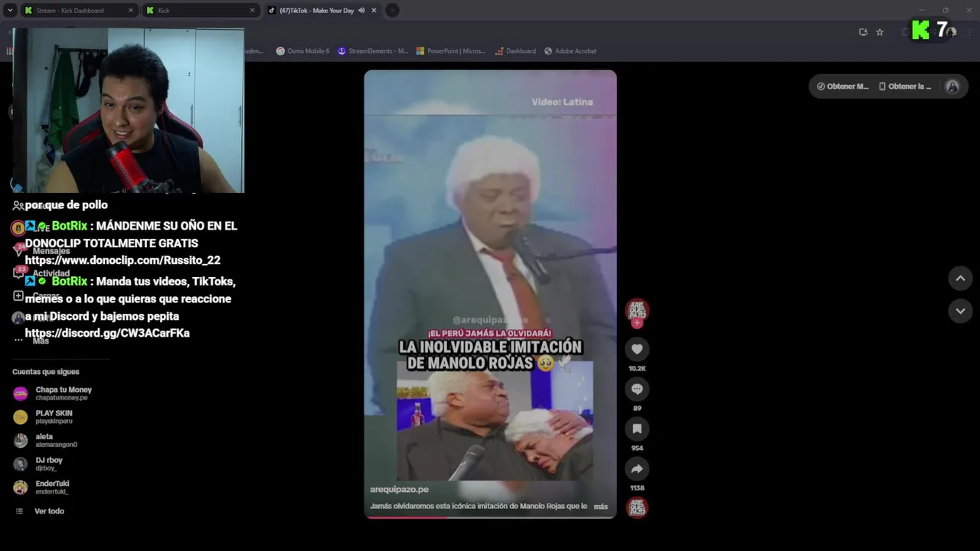The width and height of the screenshot is (980, 551).
Task: Expand followed accounts with 'Ver todo'
Action: point(49,511)
